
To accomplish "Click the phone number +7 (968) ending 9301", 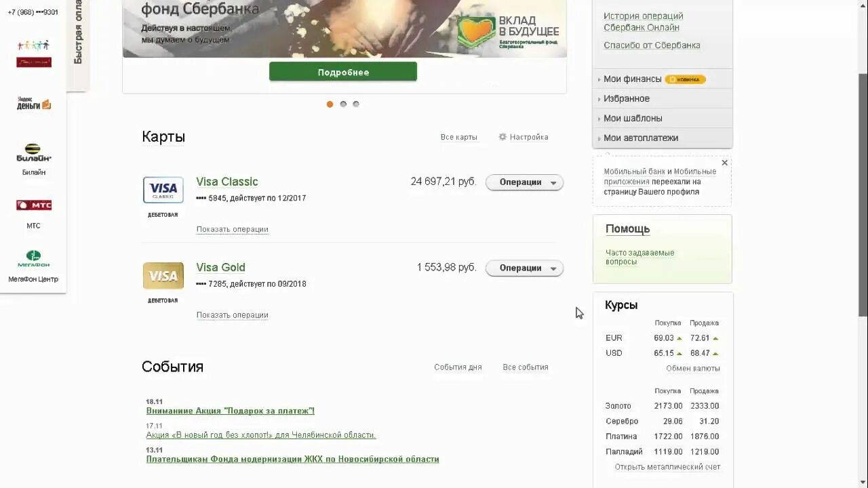I will pyautogui.click(x=33, y=12).
